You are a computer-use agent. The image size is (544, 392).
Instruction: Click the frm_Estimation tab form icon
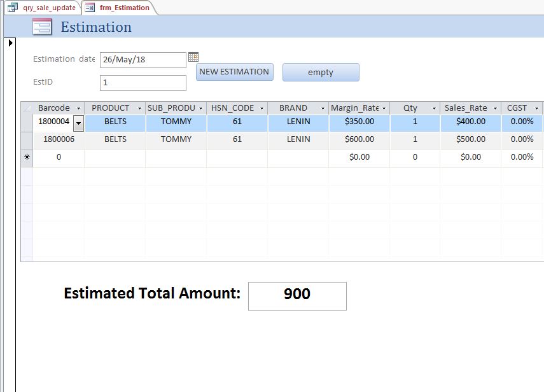(x=90, y=8)
